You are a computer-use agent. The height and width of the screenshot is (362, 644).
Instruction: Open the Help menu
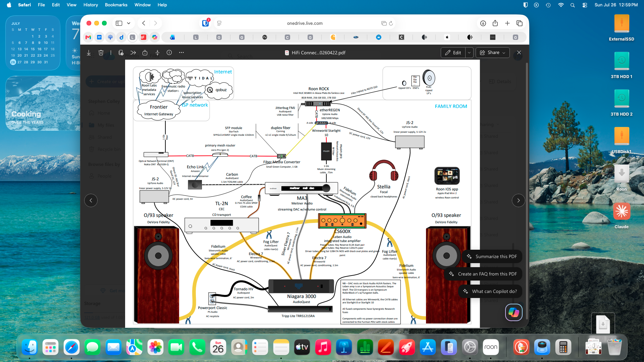pos(162,5)
